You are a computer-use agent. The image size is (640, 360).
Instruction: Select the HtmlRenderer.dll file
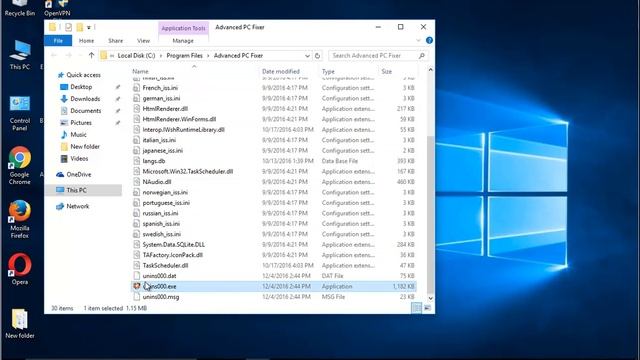pyautogui.click(x=165, y=109)
